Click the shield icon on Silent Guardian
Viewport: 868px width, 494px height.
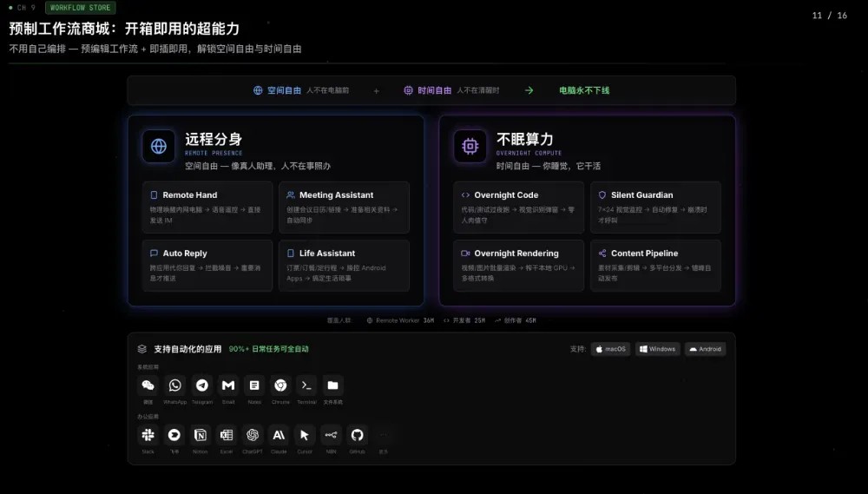[x=602, y=195]
